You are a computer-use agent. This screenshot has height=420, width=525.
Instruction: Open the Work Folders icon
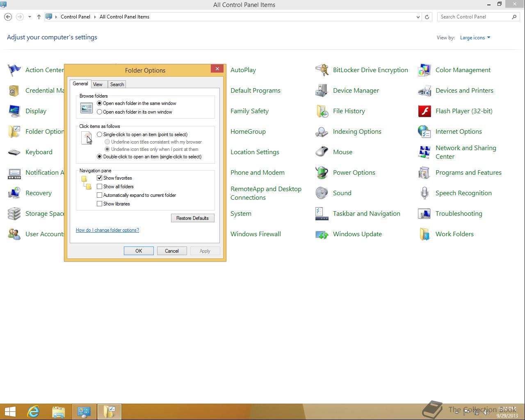pos(424,234)
